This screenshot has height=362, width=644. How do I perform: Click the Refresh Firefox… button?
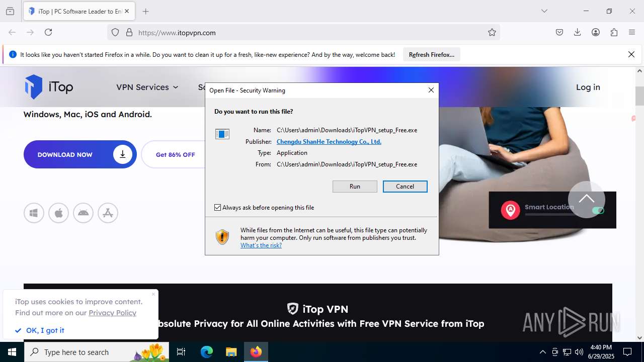[432, 54]
